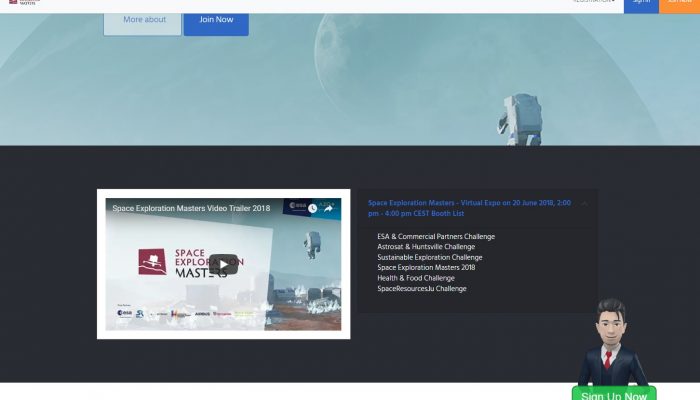
Task: Click the video Share arrow icon
Action: point(328,208)
